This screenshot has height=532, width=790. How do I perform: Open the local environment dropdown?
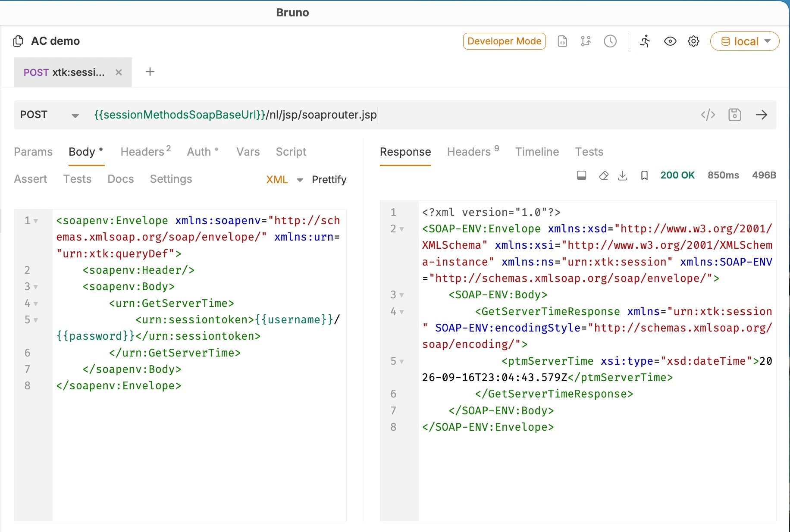pyautogui.click(x=745, y=41)
